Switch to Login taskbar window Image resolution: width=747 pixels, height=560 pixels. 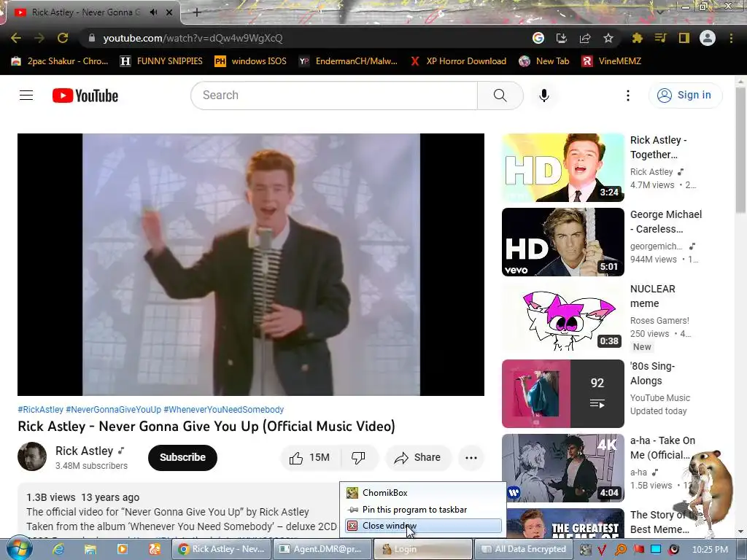(423, 549)
